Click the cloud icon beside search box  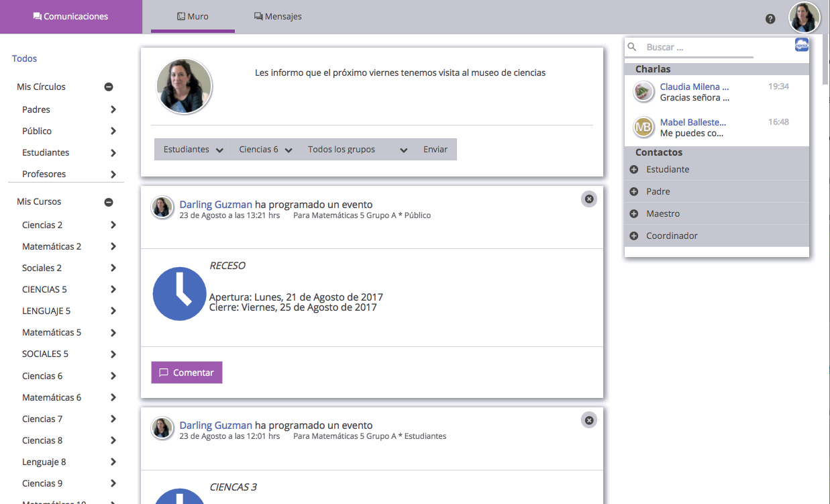tap(801, 45)
